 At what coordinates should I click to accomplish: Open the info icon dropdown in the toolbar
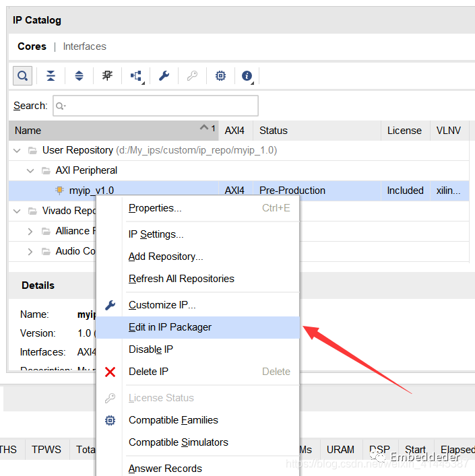point(247,76)
